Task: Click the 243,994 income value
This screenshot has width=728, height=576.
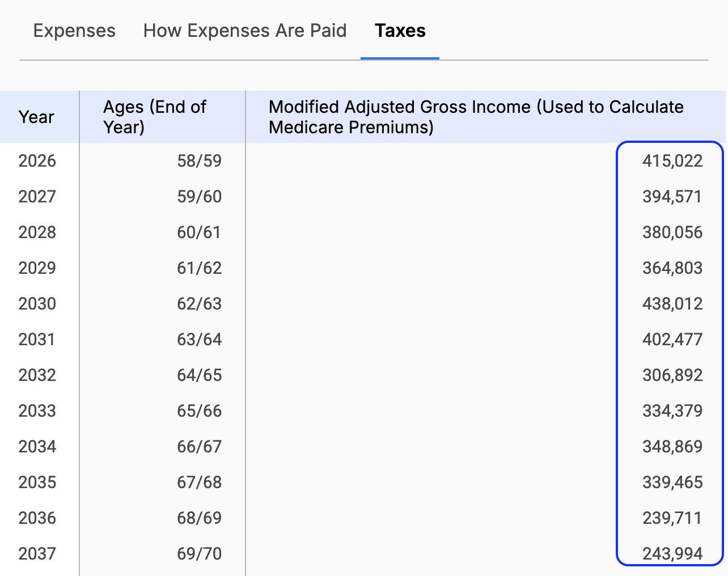Action: coord(672,554)
